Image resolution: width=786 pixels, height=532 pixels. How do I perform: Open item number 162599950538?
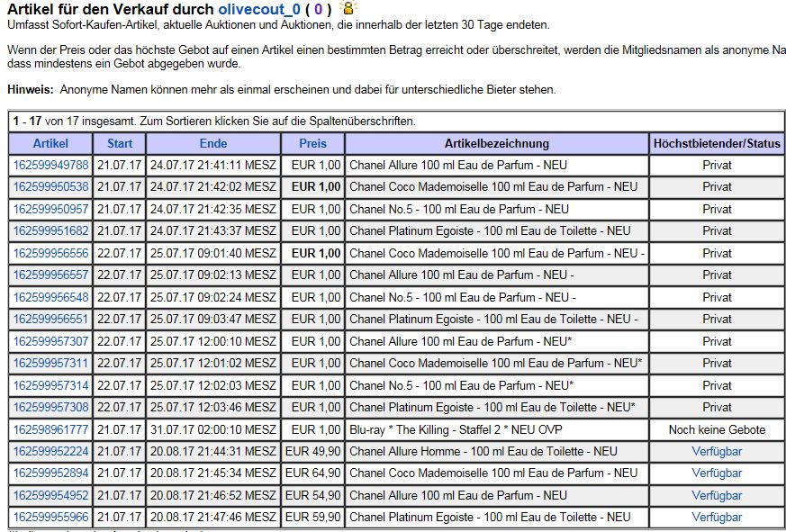tap(50, 186)
